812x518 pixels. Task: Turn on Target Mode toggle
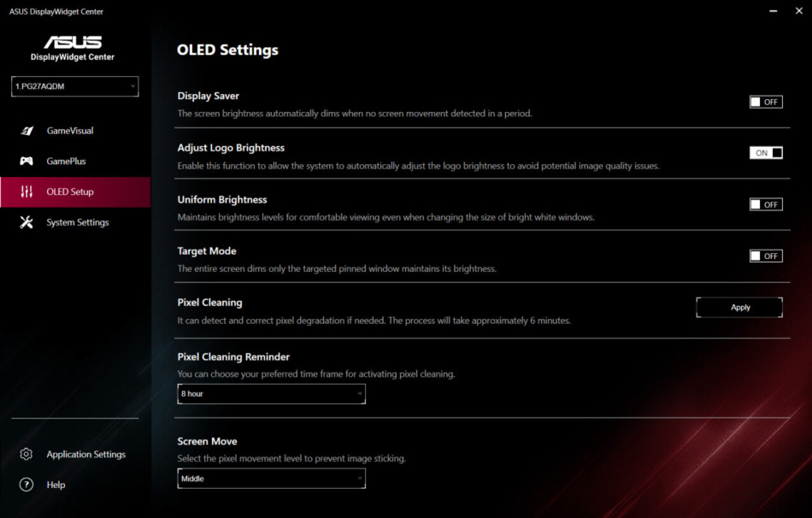tap(765, 256)
